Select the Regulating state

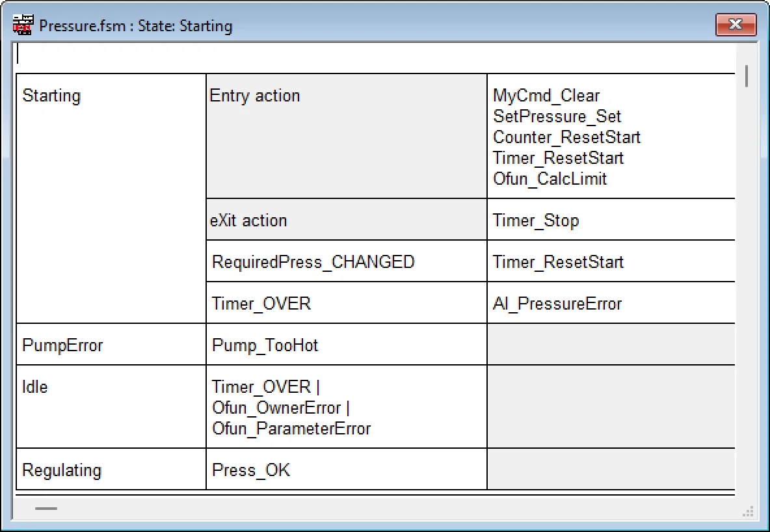tap(61, 470)
